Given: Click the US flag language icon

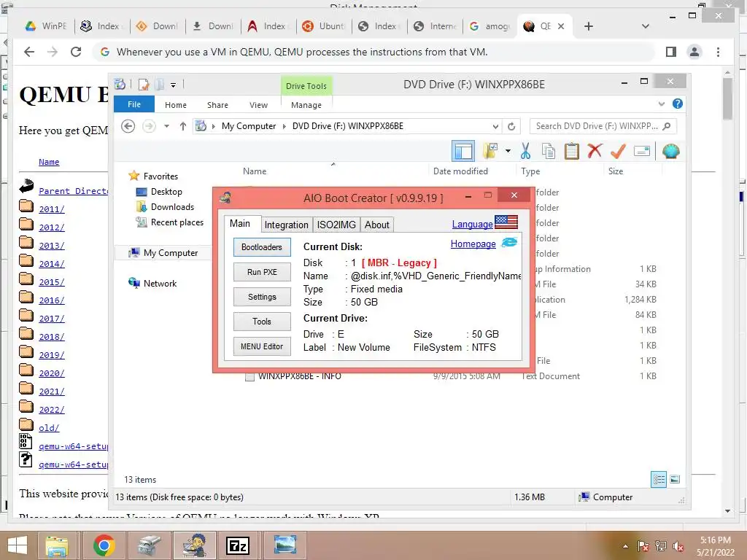Looking at the screenshot, I should 506,222.
